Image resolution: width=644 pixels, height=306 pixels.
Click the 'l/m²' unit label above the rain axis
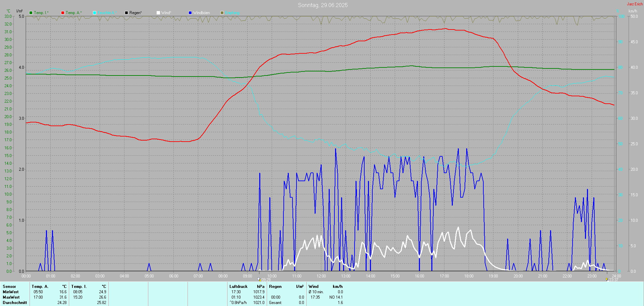19,11
